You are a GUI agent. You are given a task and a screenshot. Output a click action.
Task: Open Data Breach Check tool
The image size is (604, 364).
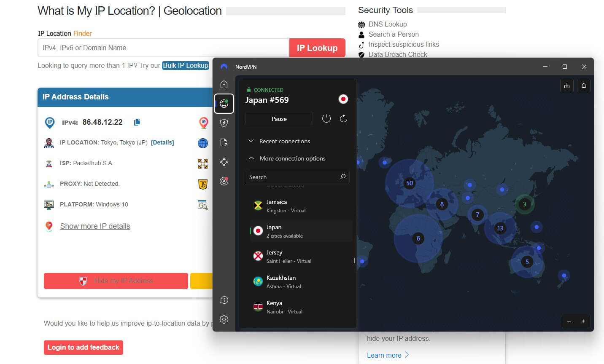pyautogui.click(x=398, y=54)
